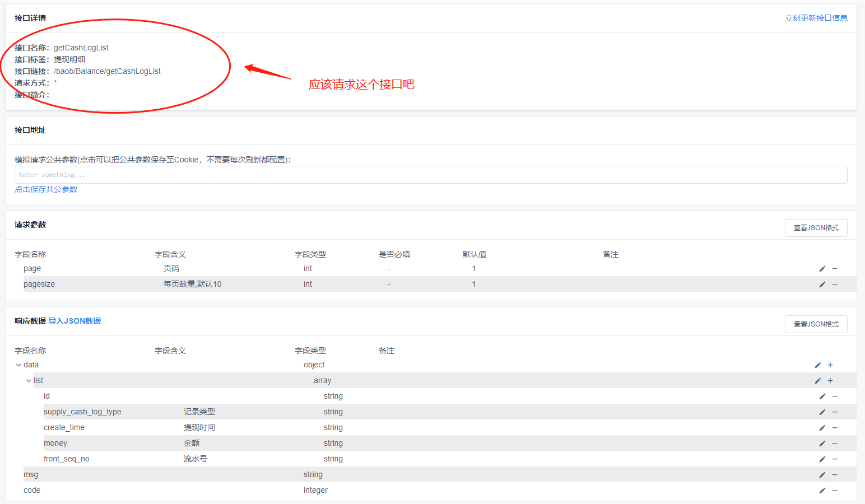
Task: Click the msg field name
Action: tap(31, 474)
